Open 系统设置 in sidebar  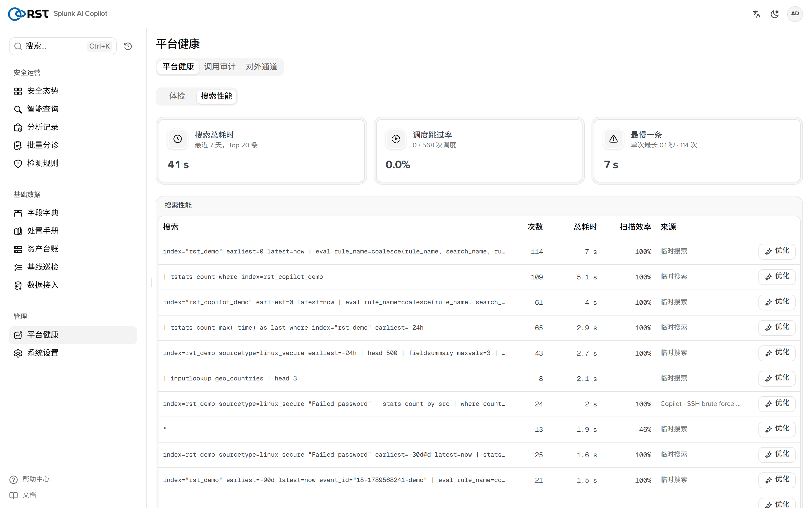pyautogui.click(x=73, y=353)
